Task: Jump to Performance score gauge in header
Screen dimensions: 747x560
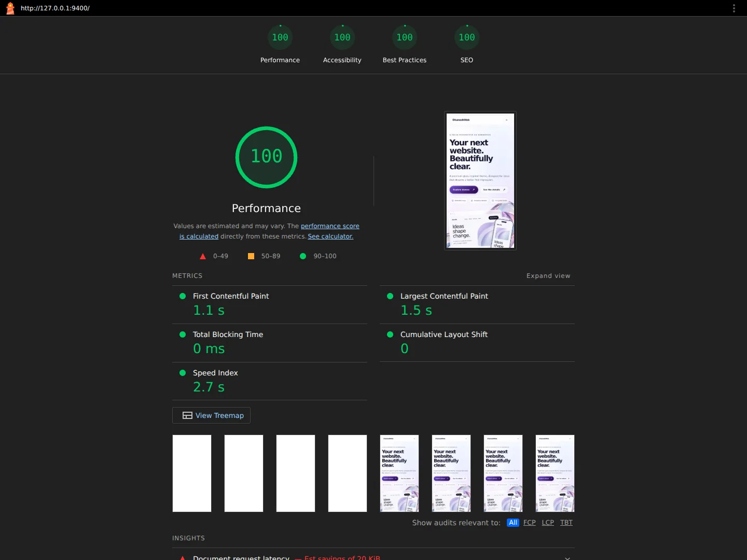Action: point(280,45)
